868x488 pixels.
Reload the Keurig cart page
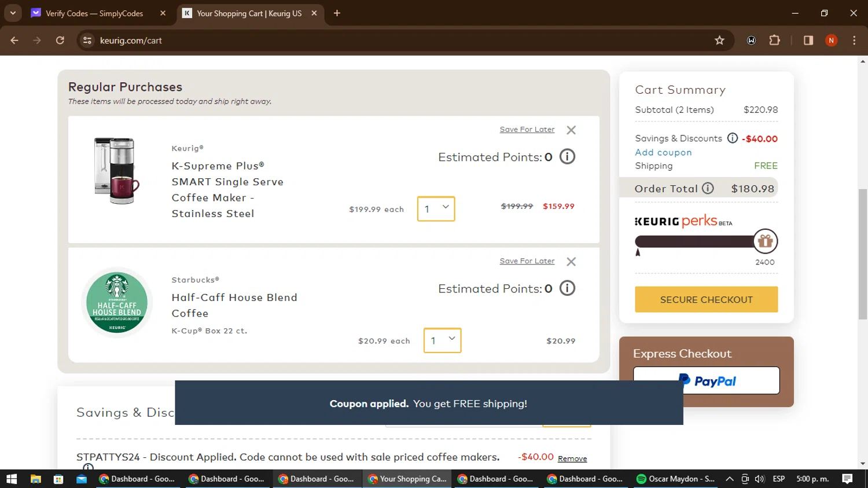[x=60, y=40]
